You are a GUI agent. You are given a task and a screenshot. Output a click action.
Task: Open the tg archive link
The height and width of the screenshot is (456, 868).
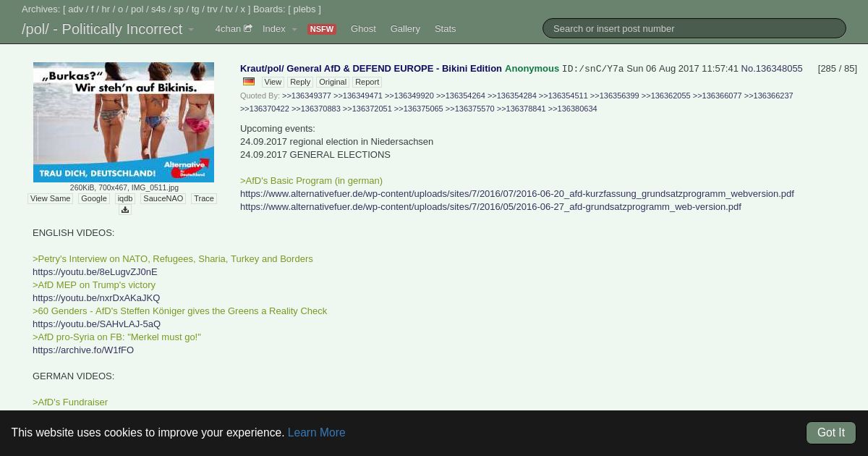(195, 9)
